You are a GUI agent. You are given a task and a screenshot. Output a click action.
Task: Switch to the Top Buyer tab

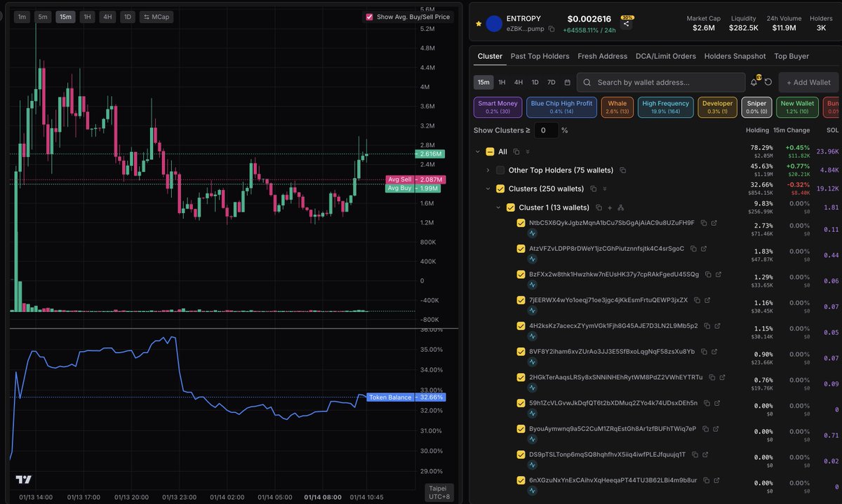point(791,56)
